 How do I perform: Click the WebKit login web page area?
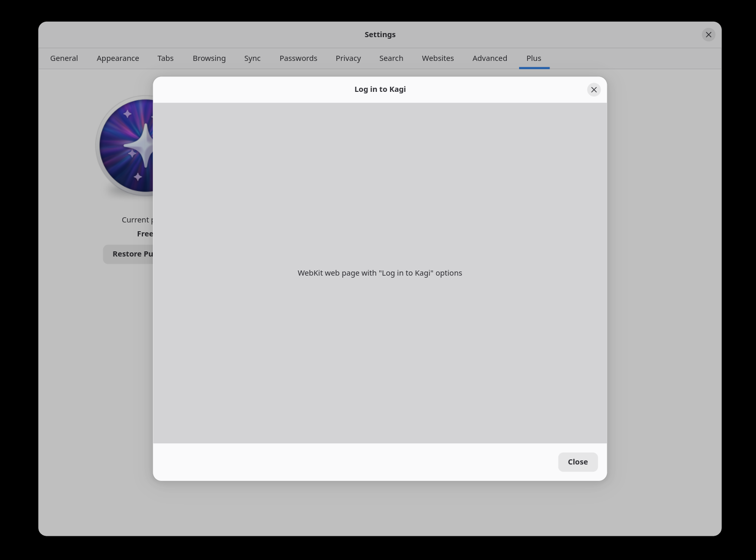[x=380, y=273]
